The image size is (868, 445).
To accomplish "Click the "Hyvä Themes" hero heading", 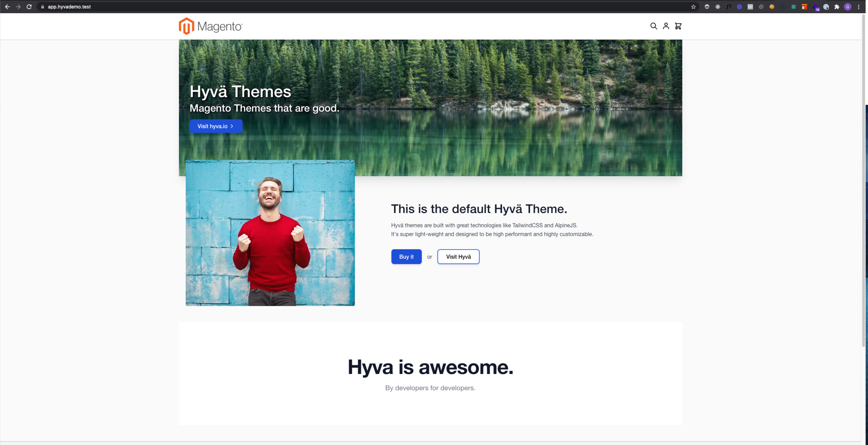I will click(x=240, y=91).
